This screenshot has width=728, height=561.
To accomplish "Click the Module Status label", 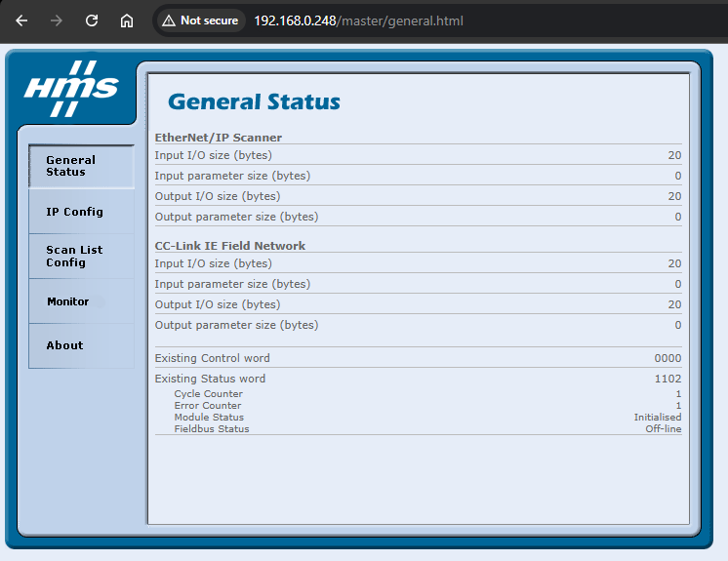I will pyautogui.click(x=209, y=418).
